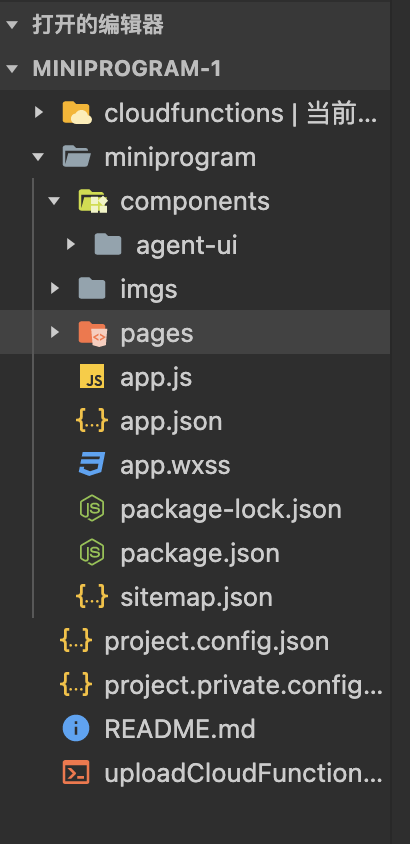This screenshot has height=844, width=410.
Task: Open package.json file
Action: (x=195, y=553)
